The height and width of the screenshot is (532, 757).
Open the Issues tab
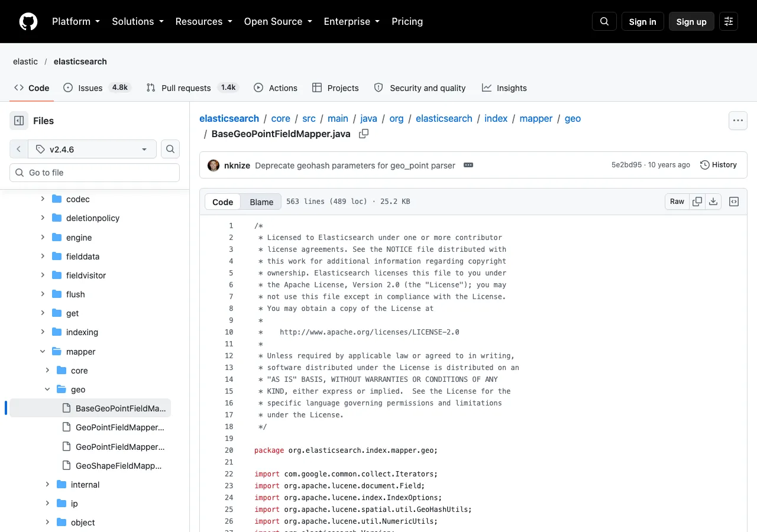[96, 87]
